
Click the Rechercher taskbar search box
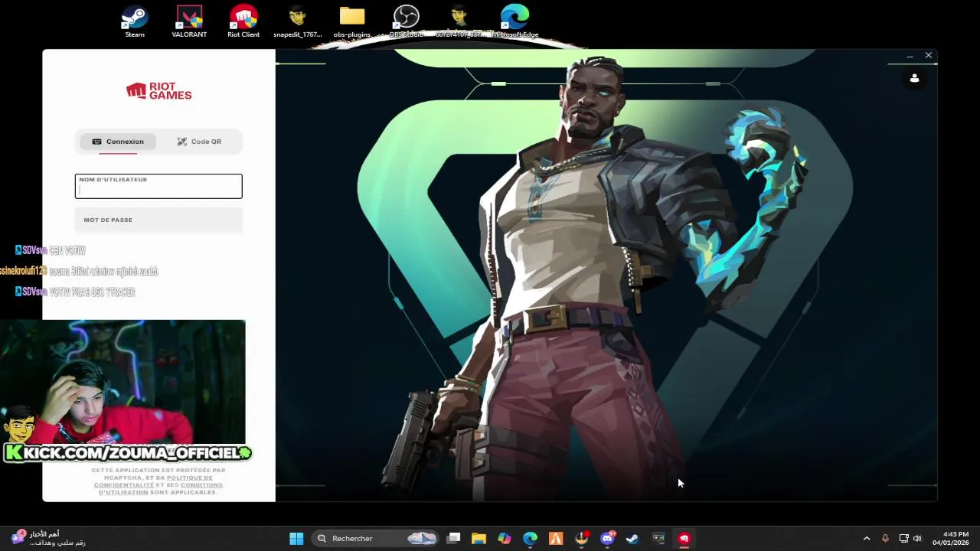click(375, 538)
